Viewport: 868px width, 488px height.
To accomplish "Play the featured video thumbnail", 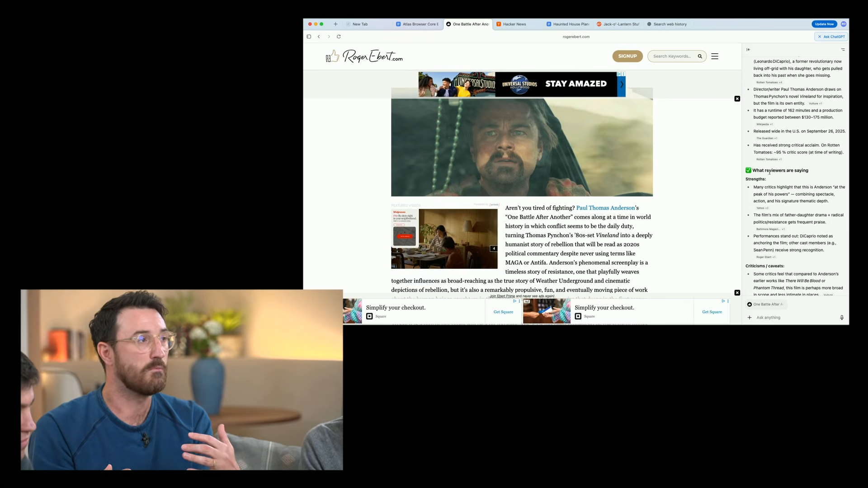I will [x=458, y=238].
